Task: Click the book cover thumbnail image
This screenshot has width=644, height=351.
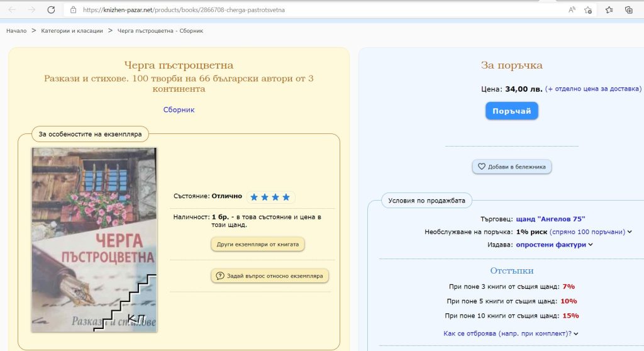Action: [x=94, y=240]
